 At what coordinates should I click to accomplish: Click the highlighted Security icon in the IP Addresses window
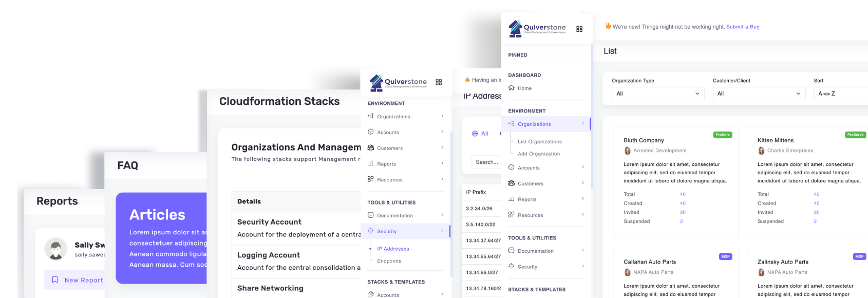tap(371, 231)
